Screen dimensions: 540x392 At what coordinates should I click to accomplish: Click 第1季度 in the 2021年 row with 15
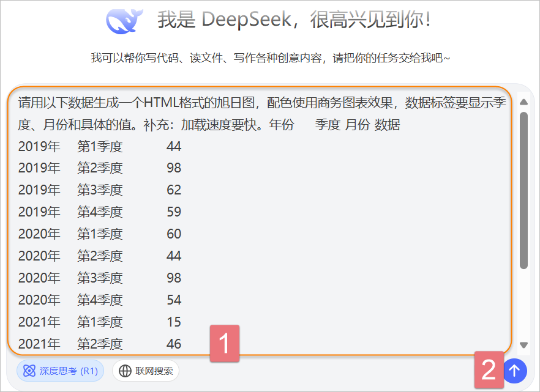100,322
